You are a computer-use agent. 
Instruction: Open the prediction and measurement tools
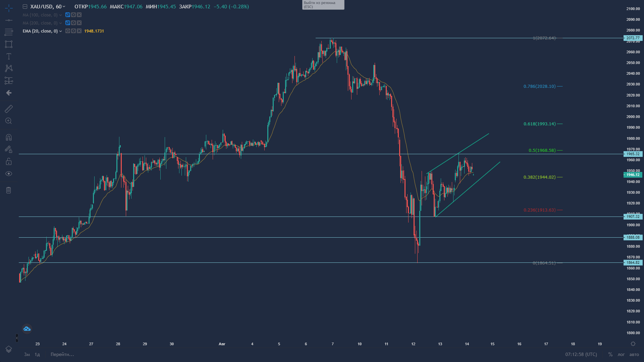pyautogui.click(x=9, y=80)
